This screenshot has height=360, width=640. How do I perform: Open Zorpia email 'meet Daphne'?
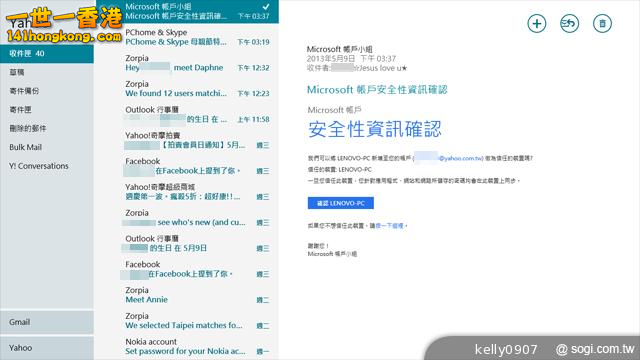coord(187,63)
